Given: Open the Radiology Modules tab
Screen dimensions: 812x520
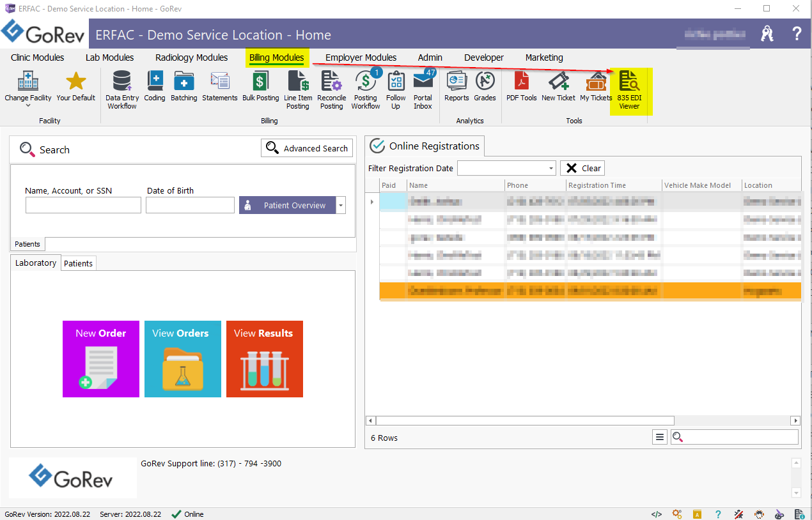Looking at the screenshot, I should pos(192,57).
